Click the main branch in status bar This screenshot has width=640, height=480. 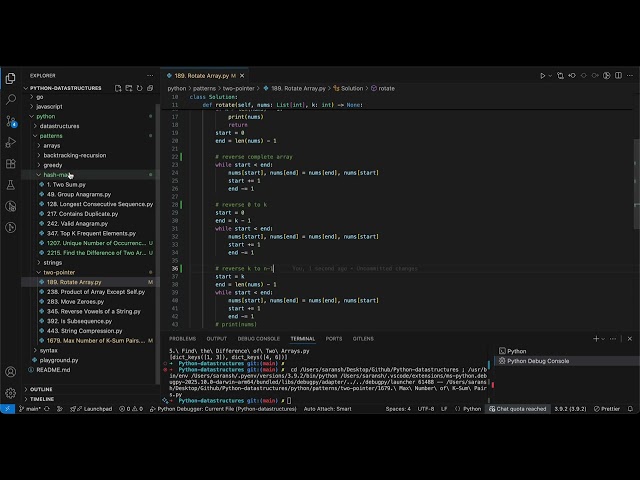[29, 409]
